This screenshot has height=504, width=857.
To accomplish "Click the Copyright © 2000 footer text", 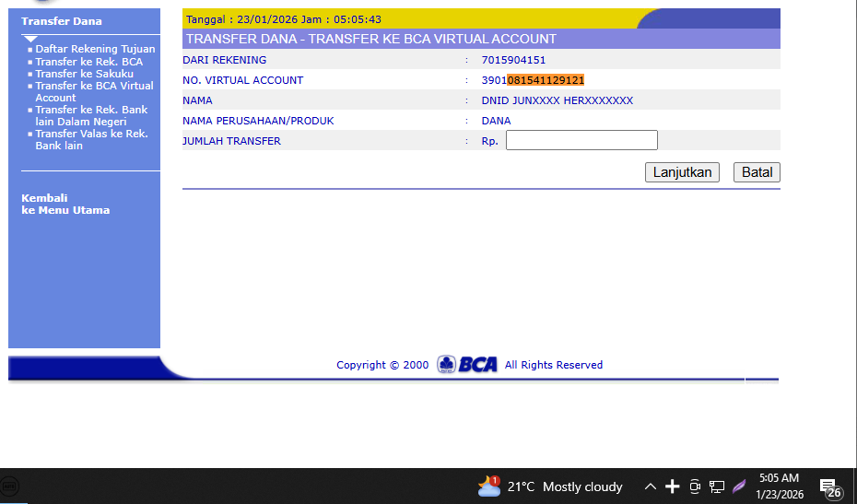I will click(382, 365).
